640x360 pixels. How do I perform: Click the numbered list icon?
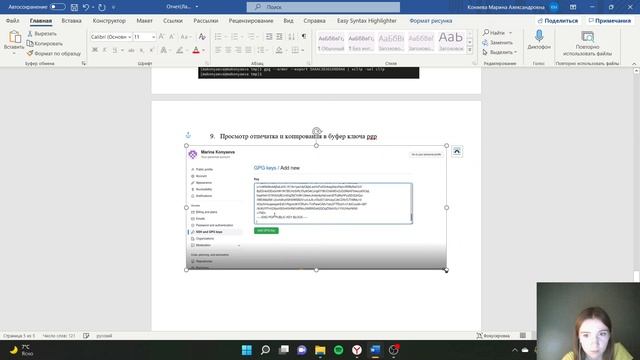[x=235, y=37]
